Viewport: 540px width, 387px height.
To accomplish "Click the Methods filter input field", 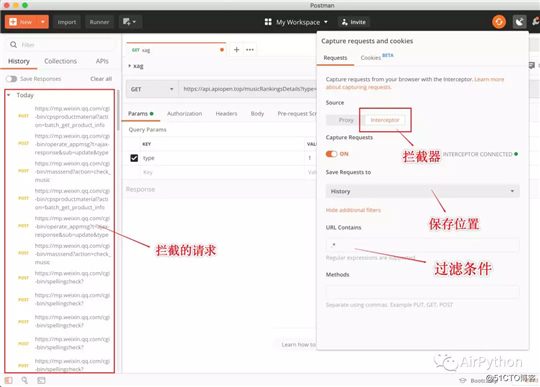I will pos(422,292).
